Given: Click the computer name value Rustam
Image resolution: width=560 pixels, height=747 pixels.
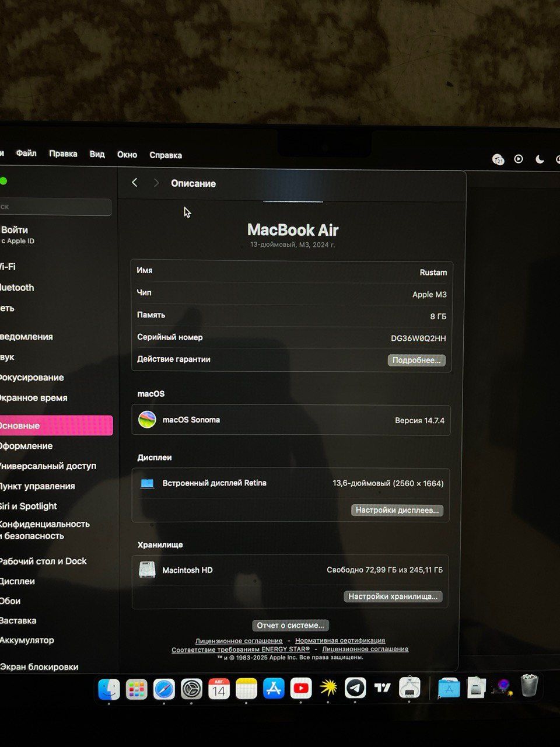Looking at the screenshot, I should [433, 273].
